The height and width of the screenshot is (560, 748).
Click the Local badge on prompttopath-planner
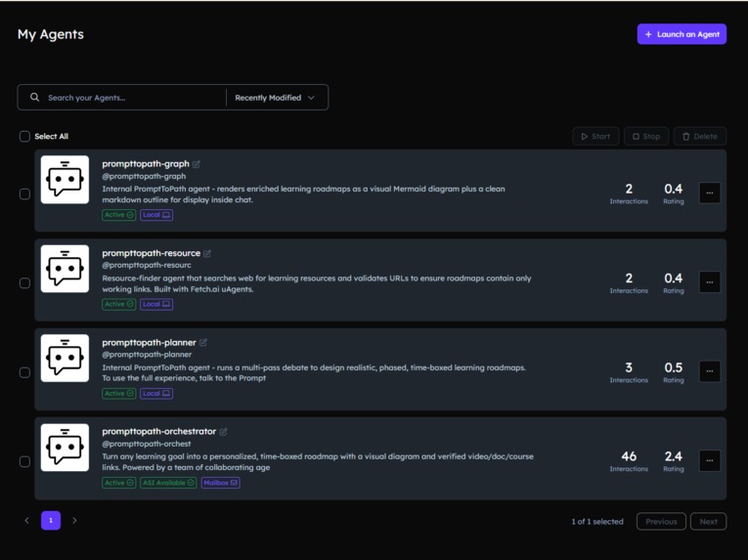click(156, 394)
